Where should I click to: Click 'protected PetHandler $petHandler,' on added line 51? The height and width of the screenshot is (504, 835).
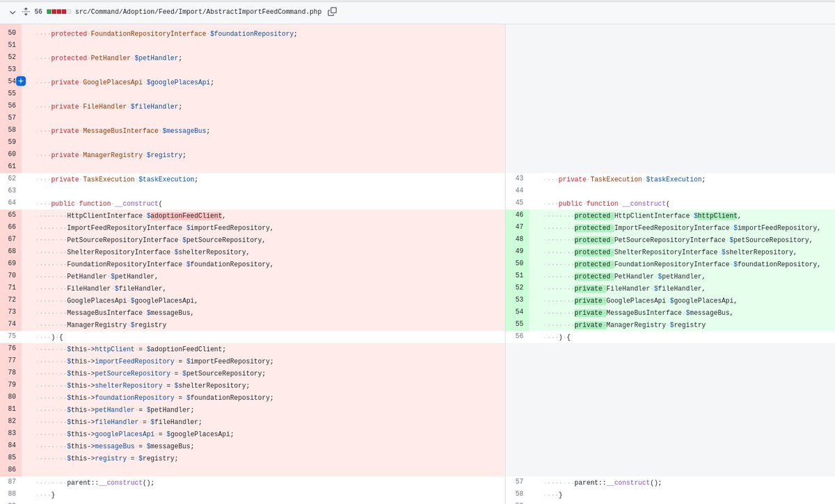click(639, 276)
